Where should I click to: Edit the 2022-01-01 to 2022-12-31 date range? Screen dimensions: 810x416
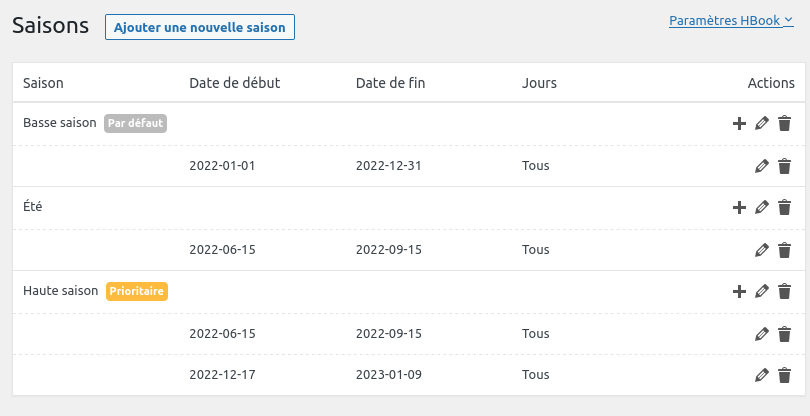(762, 166)
